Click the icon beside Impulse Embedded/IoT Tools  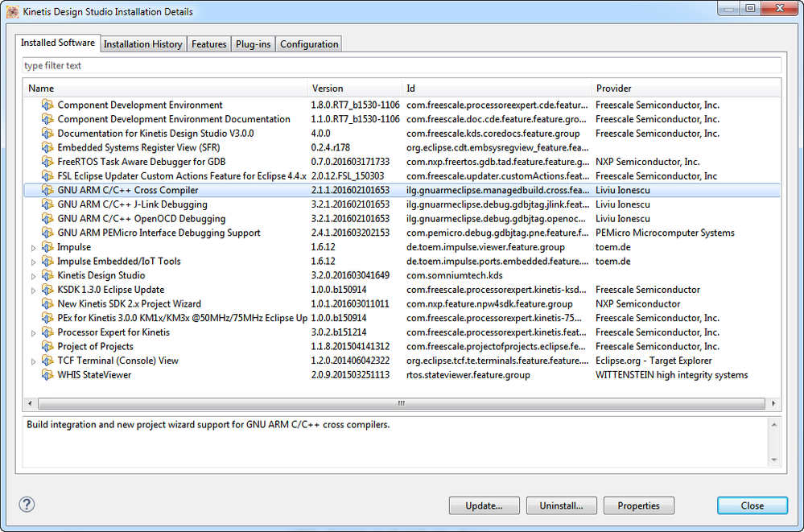pyautogui.click(x=47, y=261)
